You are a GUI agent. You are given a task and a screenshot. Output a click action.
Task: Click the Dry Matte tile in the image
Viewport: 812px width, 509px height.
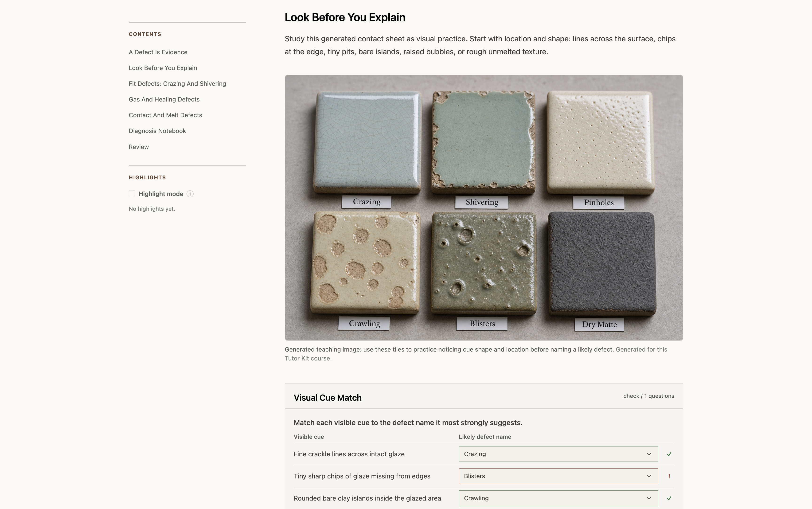click(x=602, y=264)
